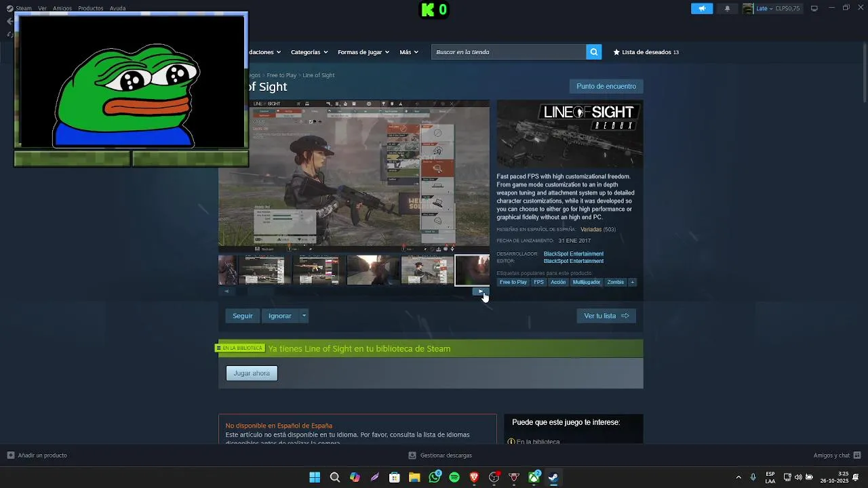The height and width of the screenshot is (488, 868).
Task: Click the Steam logo in menu bar
Action: click(x=9, y=8)
